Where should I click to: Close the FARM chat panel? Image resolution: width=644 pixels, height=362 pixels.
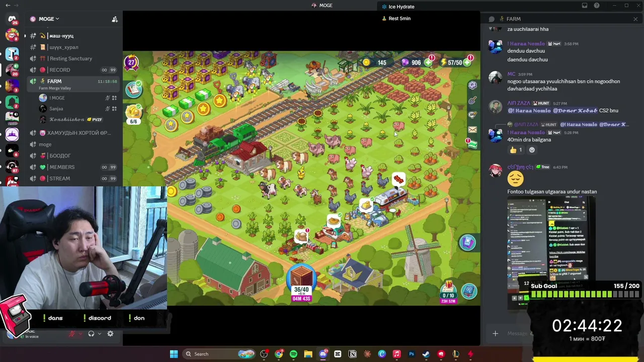tap(635, 19)
